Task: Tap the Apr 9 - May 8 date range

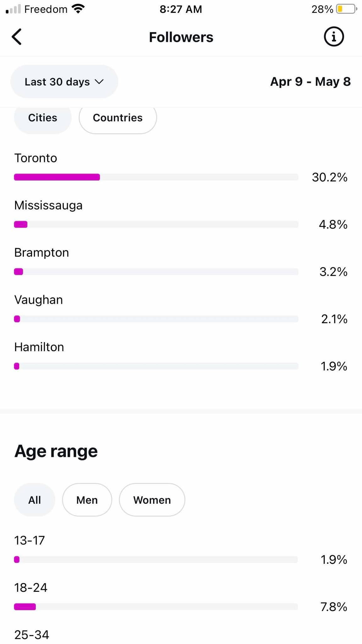Action: (x=310, y=82)
